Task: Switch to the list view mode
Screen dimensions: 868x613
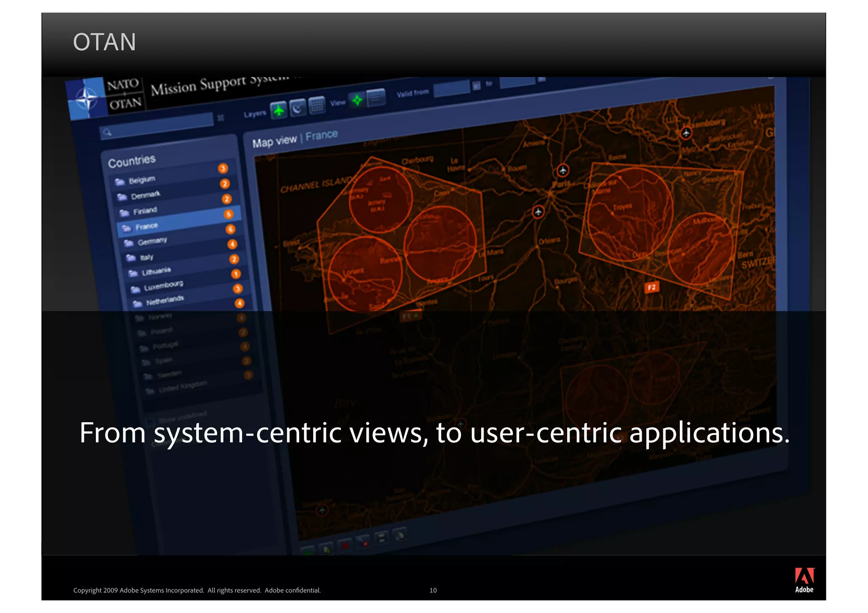Action: click(376, 98)
